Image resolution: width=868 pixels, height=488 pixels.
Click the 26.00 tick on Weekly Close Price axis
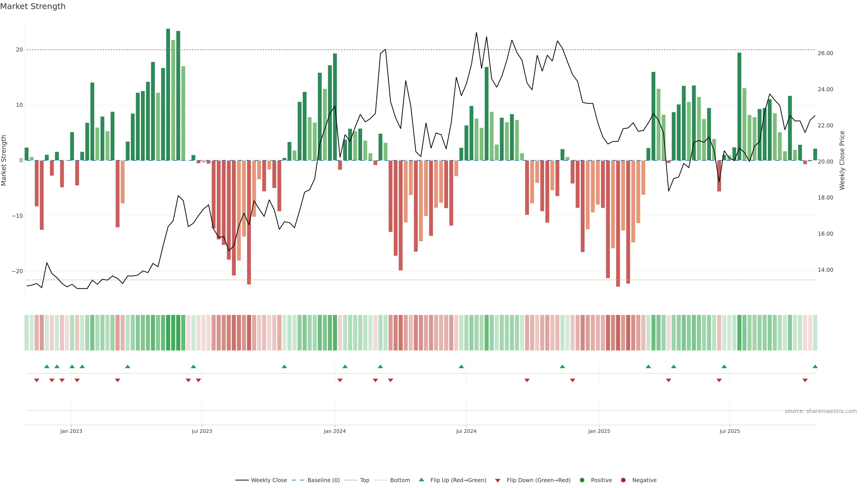click(x=825, y=53)
